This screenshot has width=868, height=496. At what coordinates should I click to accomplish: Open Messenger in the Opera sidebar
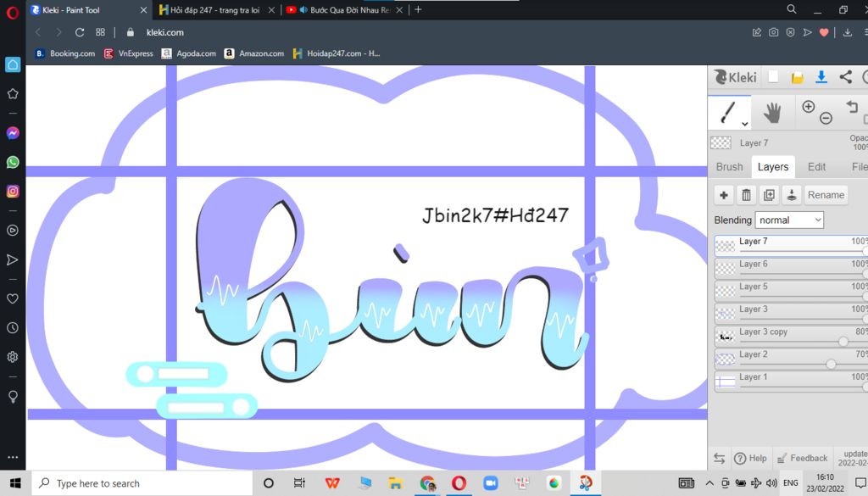13,133
